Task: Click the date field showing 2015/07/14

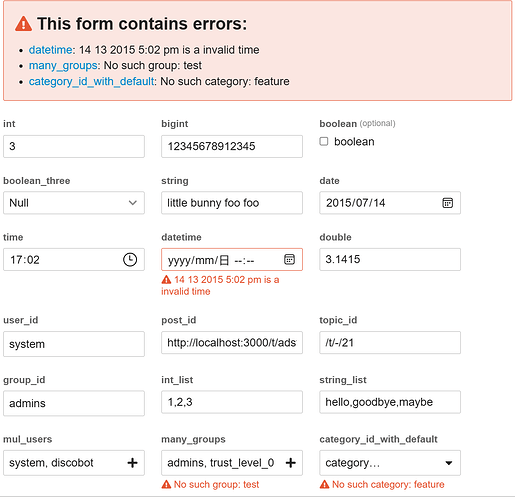Action: 390,203
